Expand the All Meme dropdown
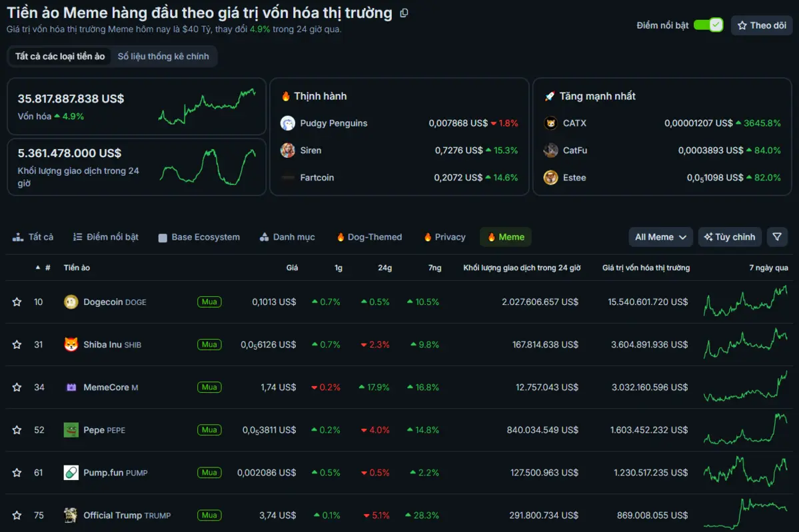Image resolution: width=799 pixels, height=532 pixels. pos(660,237)
